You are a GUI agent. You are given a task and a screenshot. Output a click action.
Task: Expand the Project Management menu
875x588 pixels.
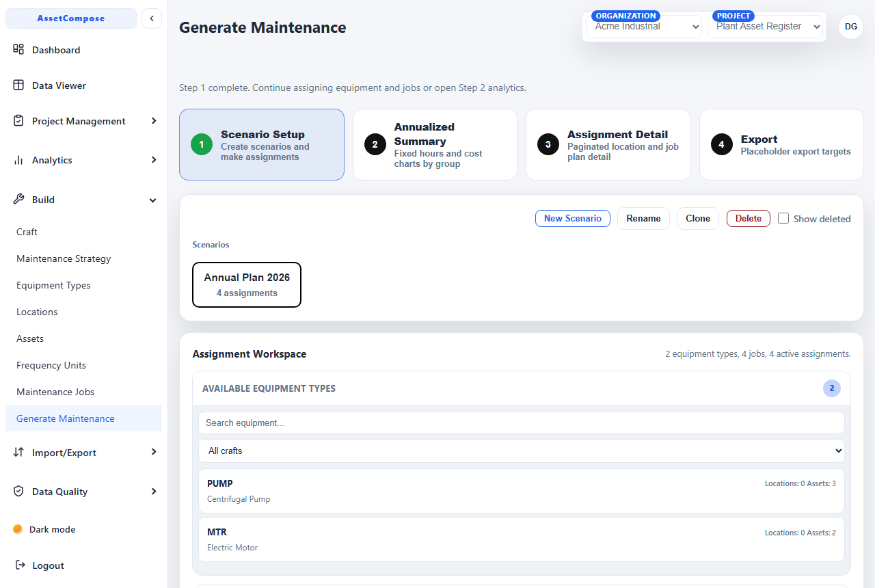pyautogui.click(x=83, y=120)
